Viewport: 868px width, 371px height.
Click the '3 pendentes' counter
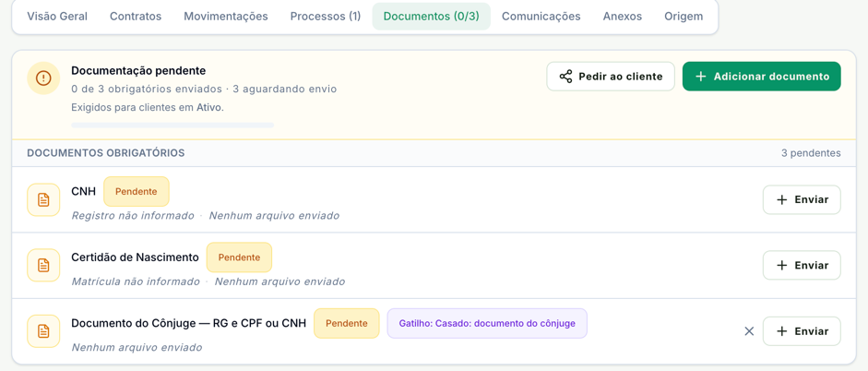point(811,153)
